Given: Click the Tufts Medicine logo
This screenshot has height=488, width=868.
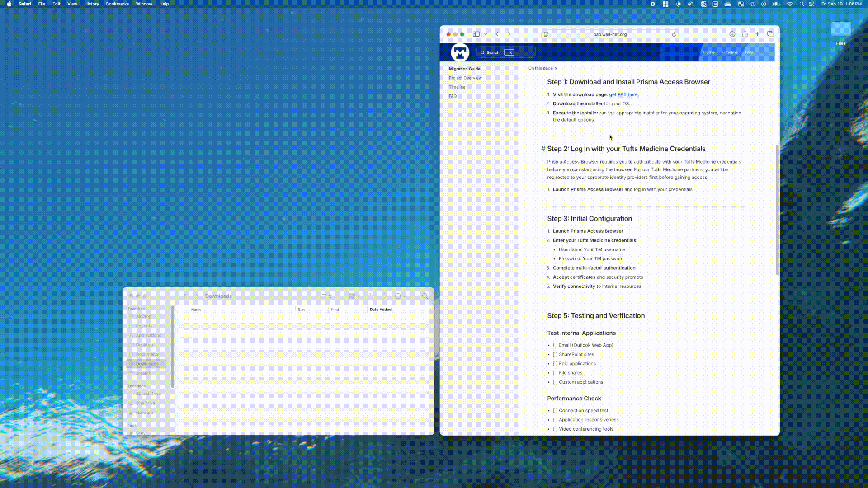Looking at the screenshot, I should [x=460, y=52].
